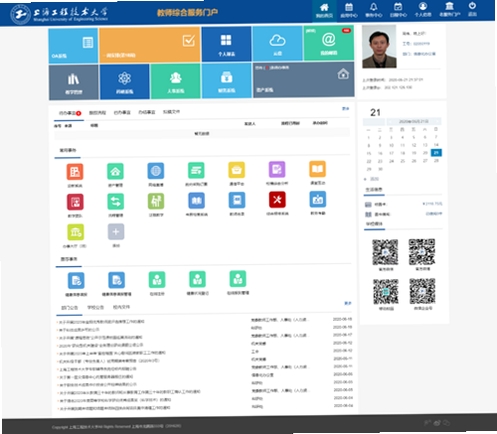
Task: Click the gray plus add-app icon
Action: click(x=116, y=232)
